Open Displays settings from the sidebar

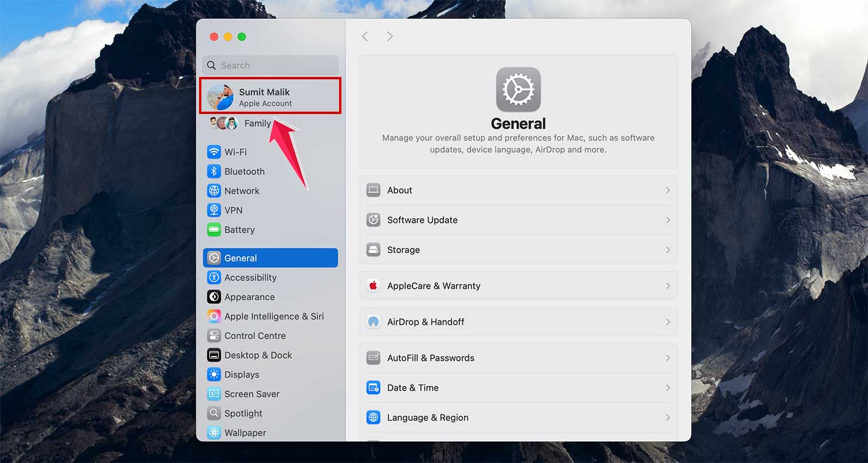pyautogui.click(x=214, y=374)
